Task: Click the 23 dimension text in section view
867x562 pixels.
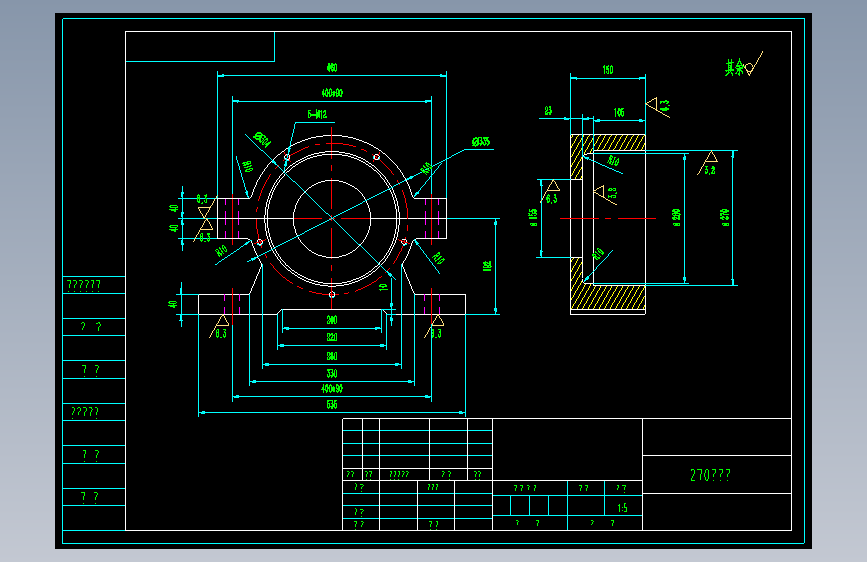Action: 548,111
